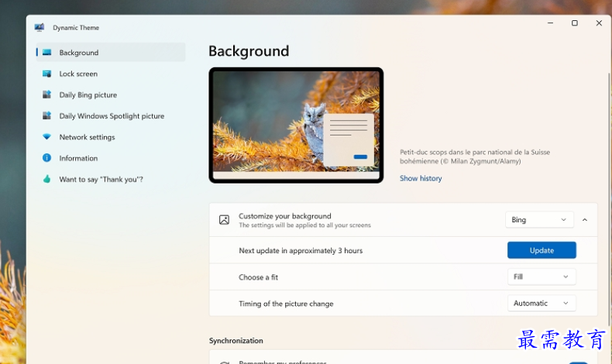
Task: Open Want to say "Thank you"? page
Action: click(x=111, y=179)
